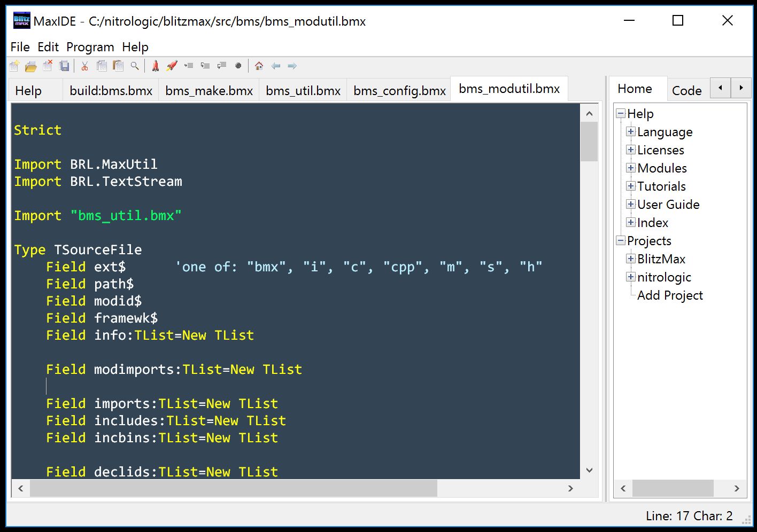
Task: Create a new source file
Action: click(x=14, y=65)
